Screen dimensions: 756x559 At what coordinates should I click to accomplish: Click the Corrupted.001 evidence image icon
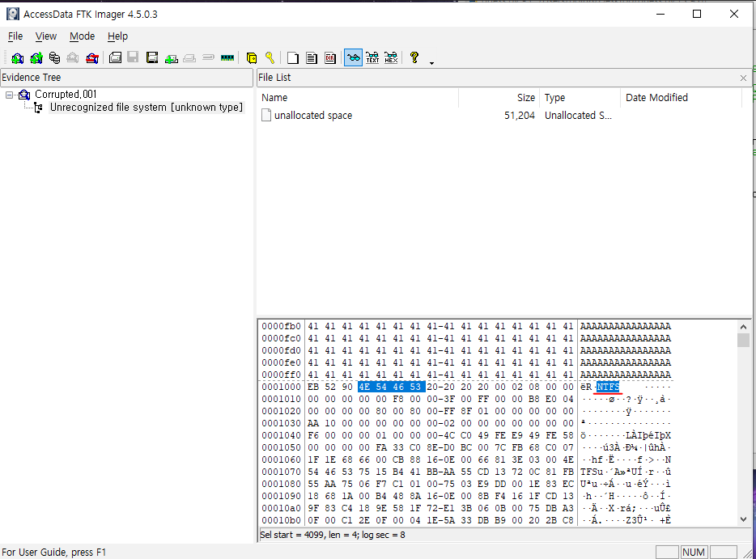click(x=24, y=95)
